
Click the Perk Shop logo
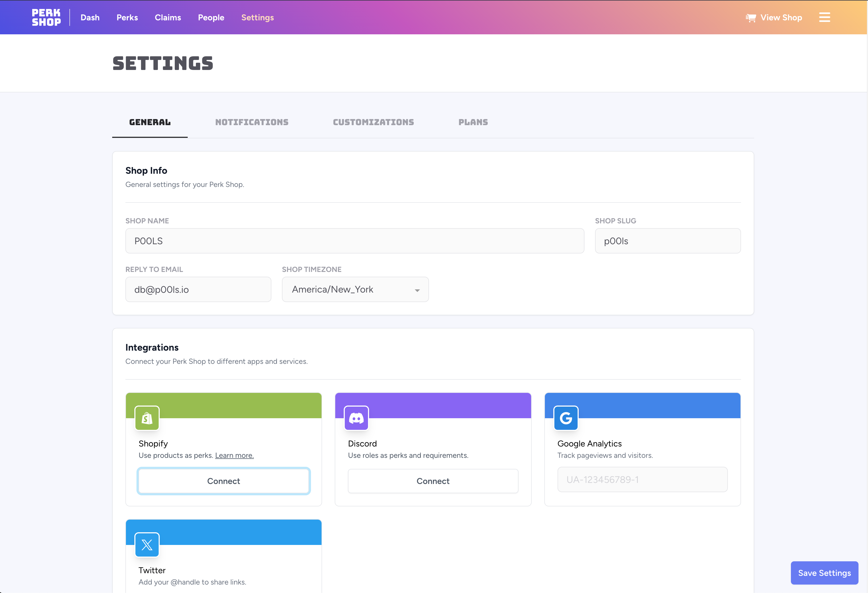point(46,17)
